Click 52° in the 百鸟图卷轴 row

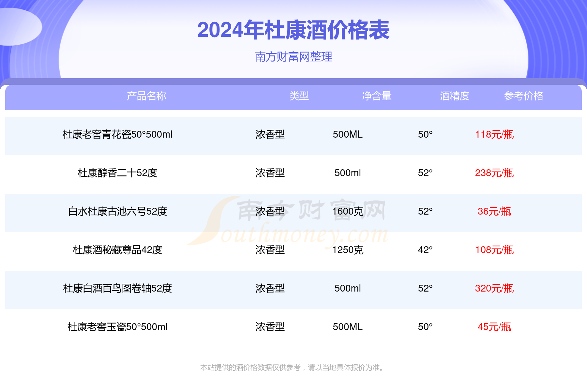pyautogui.click(x=425, y=288)
